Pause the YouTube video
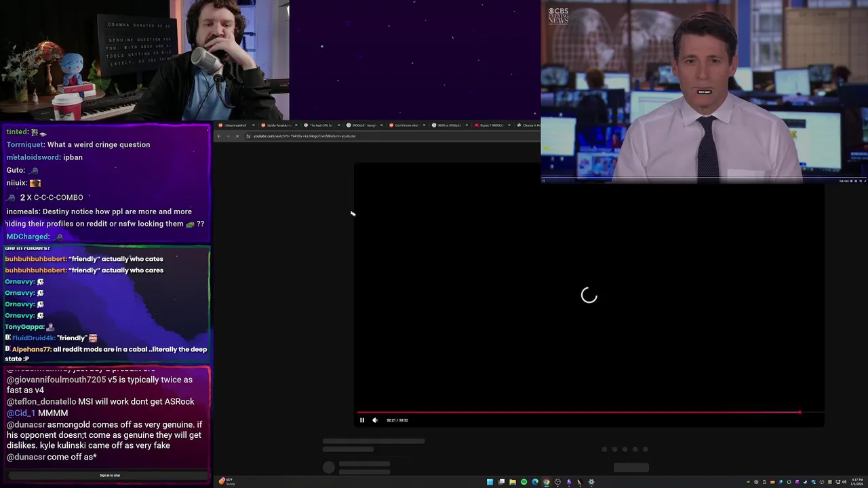This screenshot has height=488, width=868. tap(362, 420)
